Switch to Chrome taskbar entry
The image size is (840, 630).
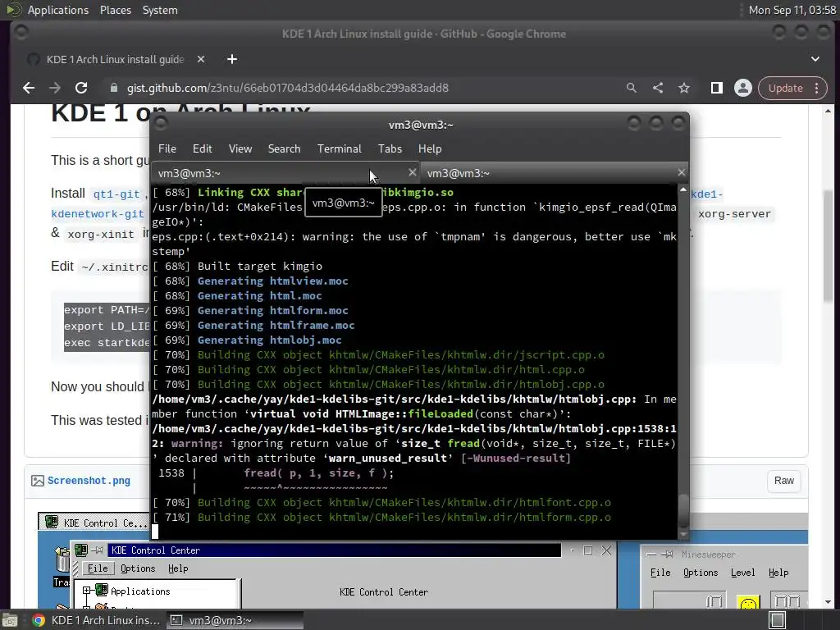coord(97,620)
